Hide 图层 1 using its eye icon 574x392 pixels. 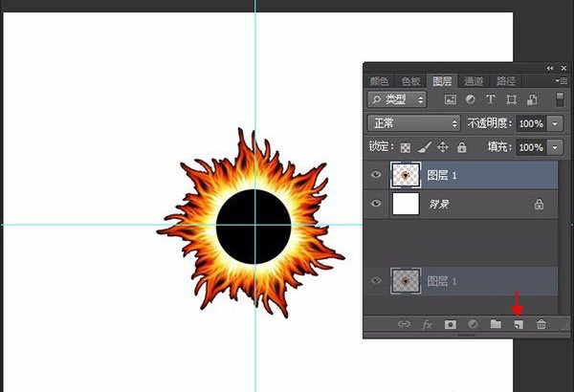click(x=376, y=175)
